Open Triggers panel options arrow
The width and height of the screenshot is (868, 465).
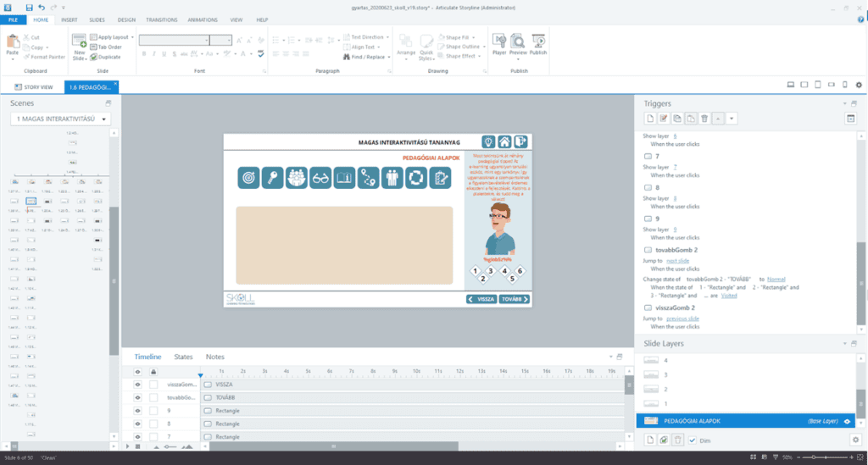tap(845, 103)
